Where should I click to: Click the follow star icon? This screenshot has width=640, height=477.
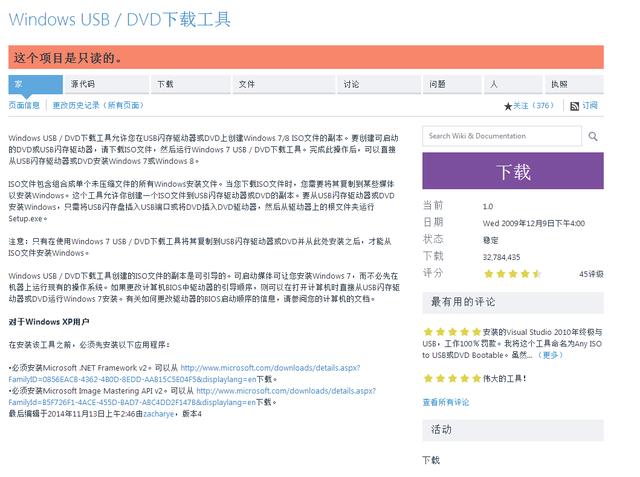point(508,106)
